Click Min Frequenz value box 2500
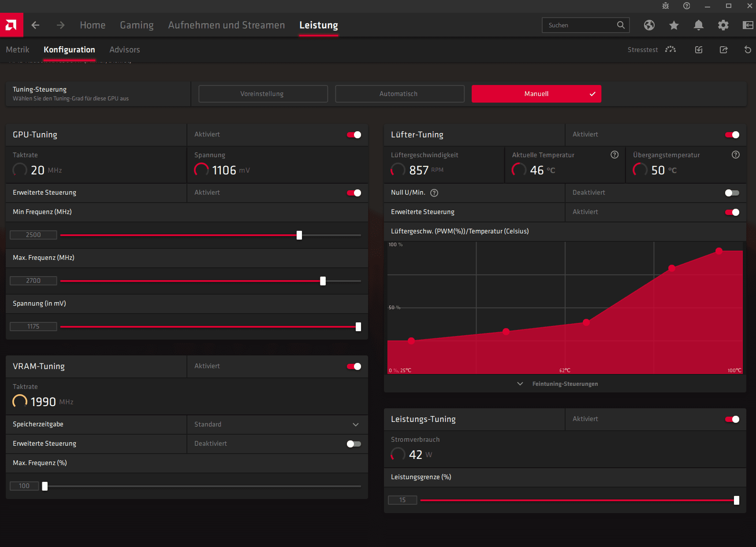 pos(34,235)
